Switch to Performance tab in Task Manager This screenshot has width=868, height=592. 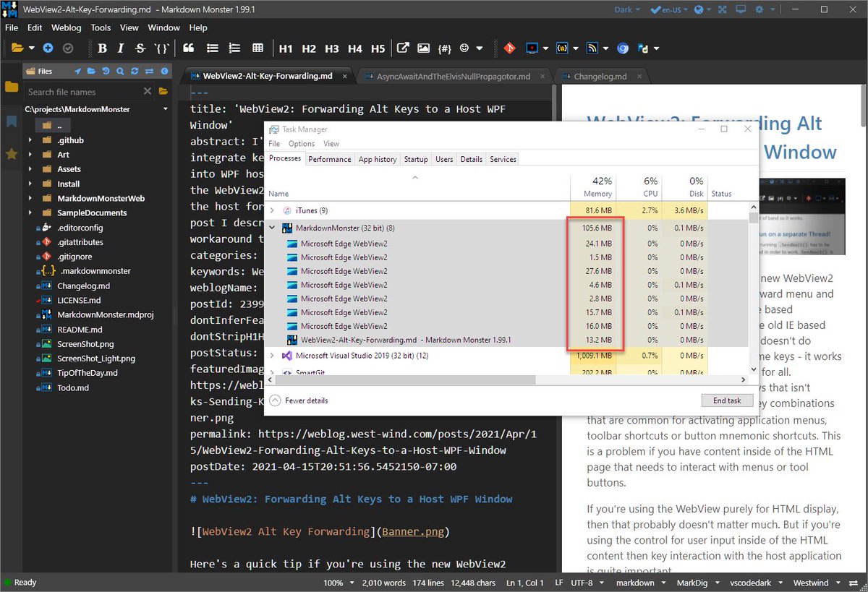[x=329, y=159]
